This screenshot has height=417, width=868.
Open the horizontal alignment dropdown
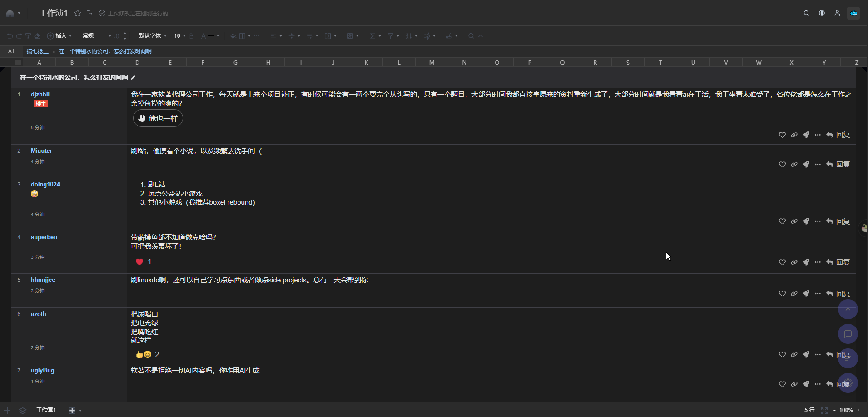click(x=276, y=36)
